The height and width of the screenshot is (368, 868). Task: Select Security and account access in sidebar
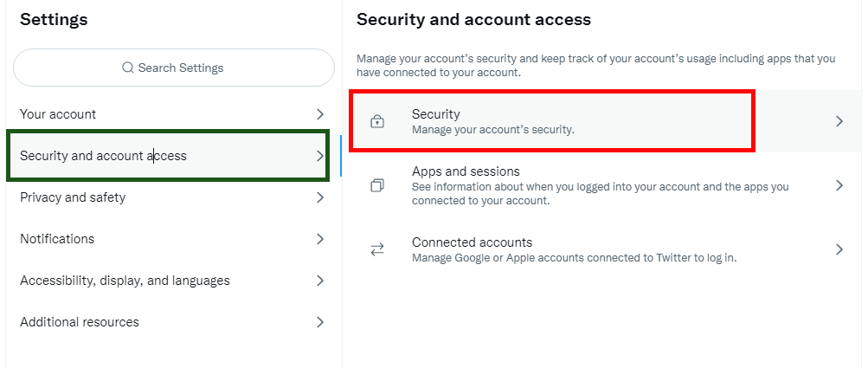coord(174,156)
